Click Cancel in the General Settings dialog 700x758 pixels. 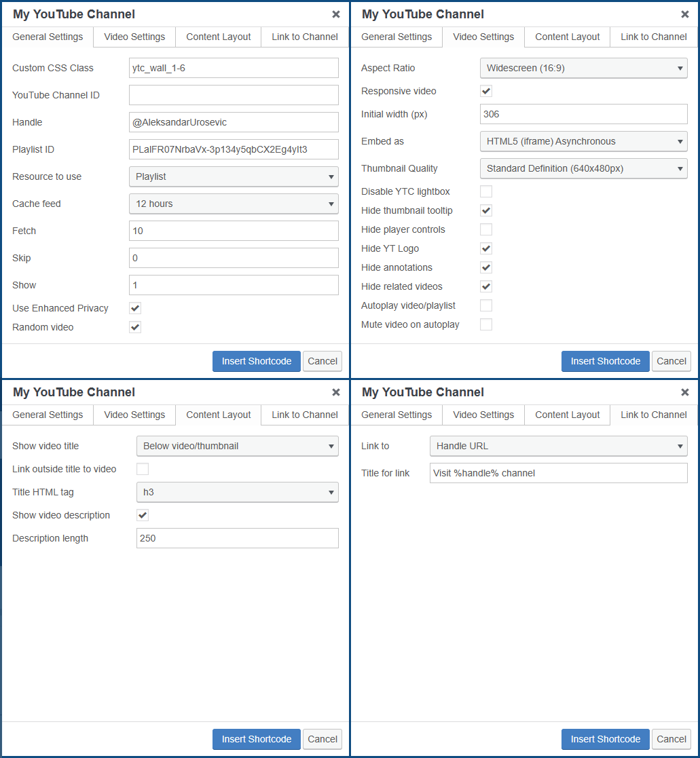coord(323,361)
